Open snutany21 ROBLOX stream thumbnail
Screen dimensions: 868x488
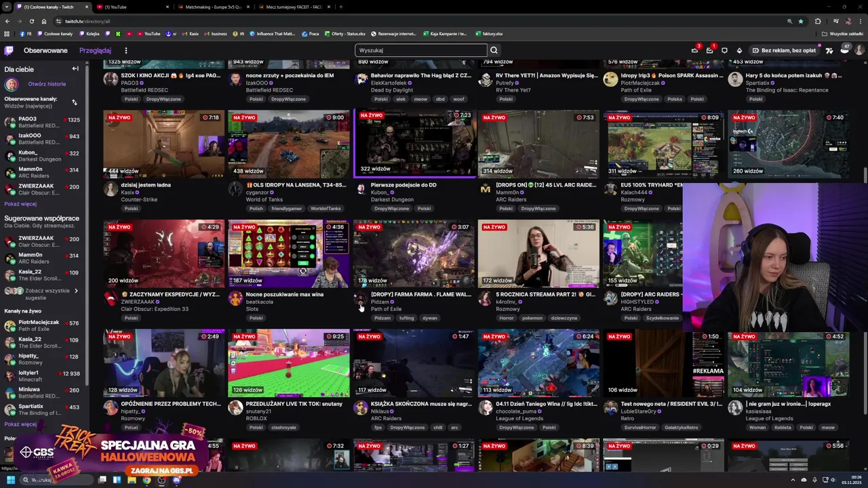(x=288, y=363)
